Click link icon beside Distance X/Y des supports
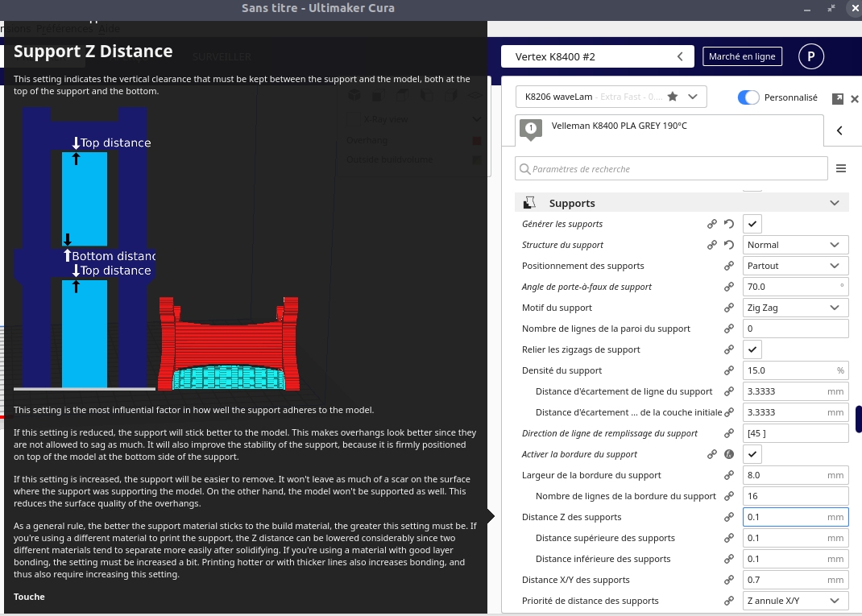The height and width of the screenshot is (616, 862). [x=729, y=580]
